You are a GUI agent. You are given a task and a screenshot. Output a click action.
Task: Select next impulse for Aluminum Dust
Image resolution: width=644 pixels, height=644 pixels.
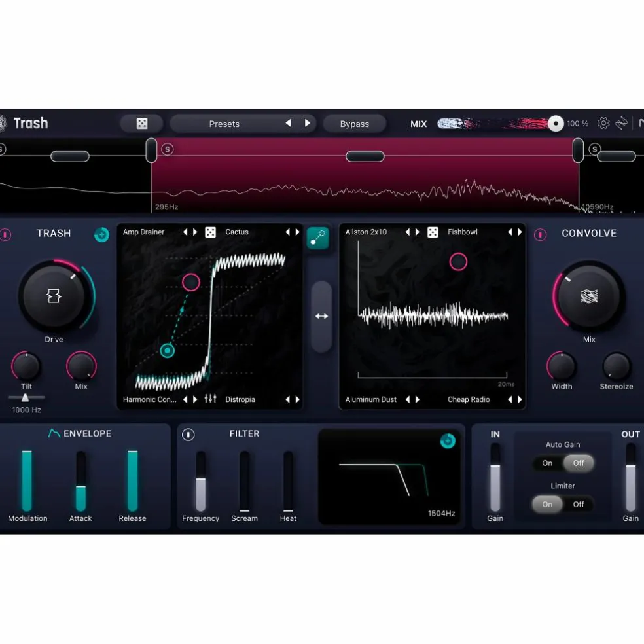pos(418,399)
